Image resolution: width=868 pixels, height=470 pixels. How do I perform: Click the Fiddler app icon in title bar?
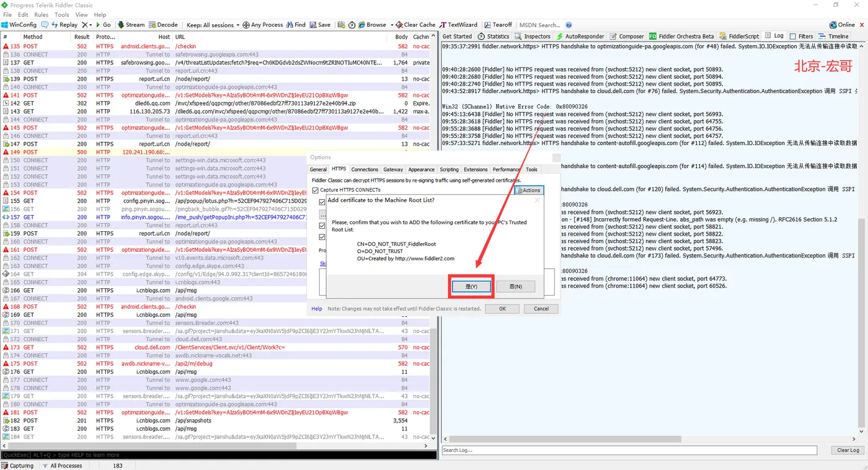tap(6, 5)
